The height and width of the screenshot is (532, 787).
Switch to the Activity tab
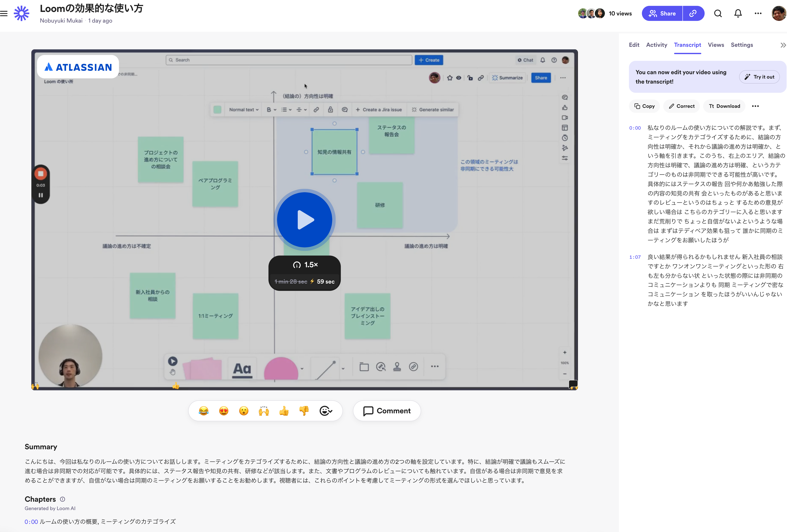(x=656, y=45)
